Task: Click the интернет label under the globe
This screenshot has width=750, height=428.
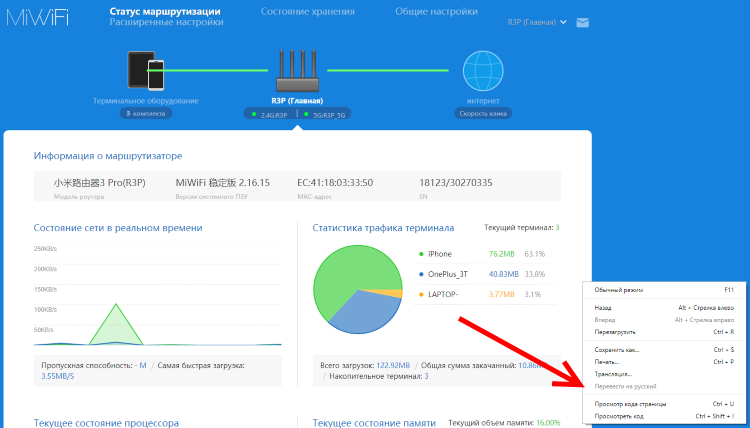Action: click(483, 101)
